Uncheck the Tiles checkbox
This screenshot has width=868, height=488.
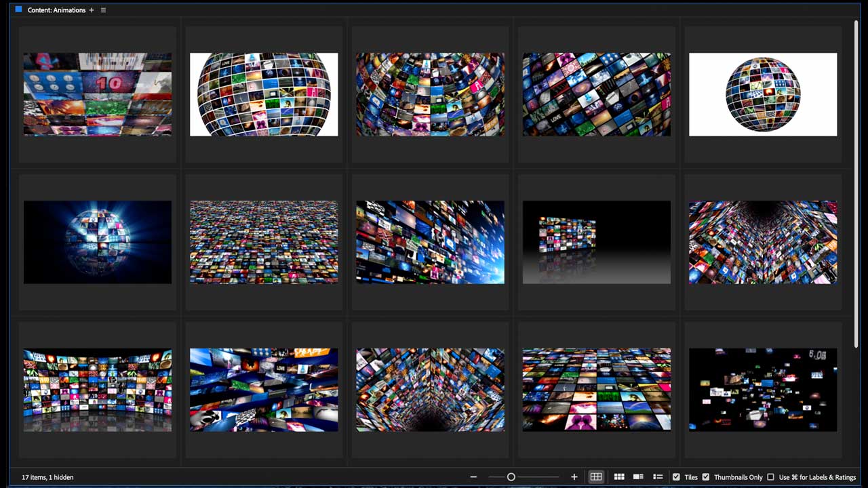pos(676,477)
